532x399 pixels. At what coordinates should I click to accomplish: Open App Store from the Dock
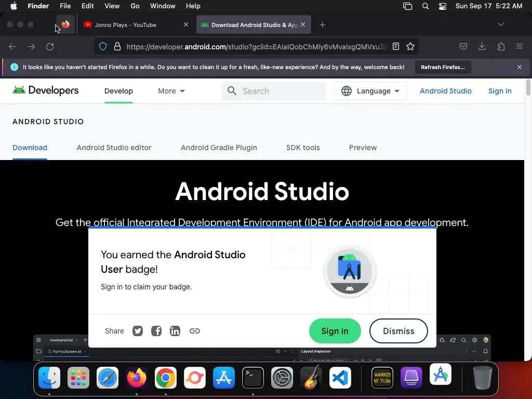224,377
